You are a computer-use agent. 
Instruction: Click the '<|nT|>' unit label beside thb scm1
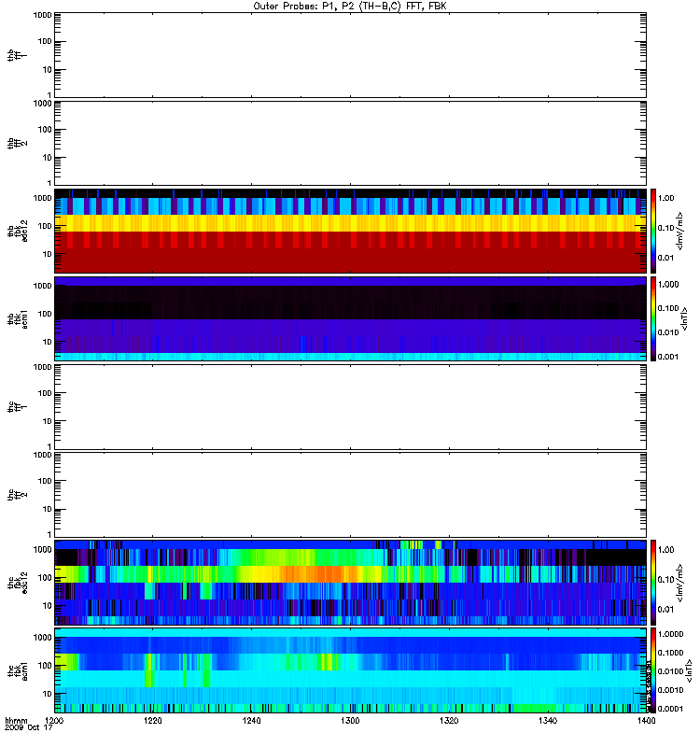684,318
